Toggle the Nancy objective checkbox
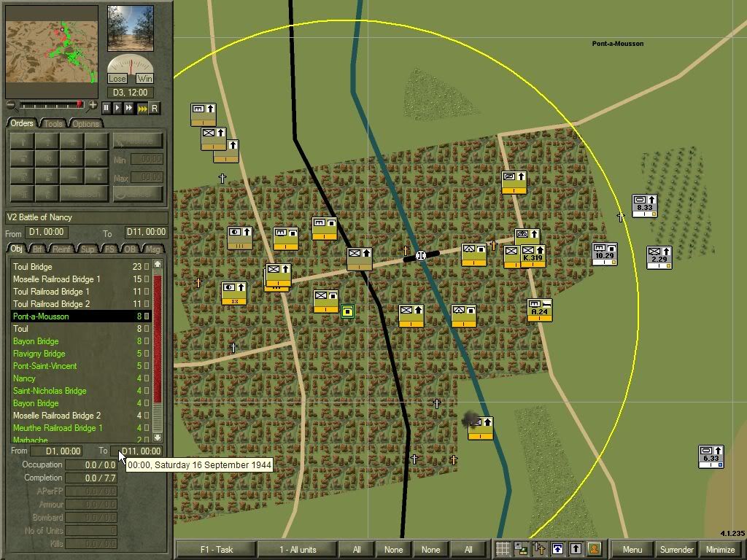Image resolution: width=747 pixels, height=560 pixels. [147, 378]
